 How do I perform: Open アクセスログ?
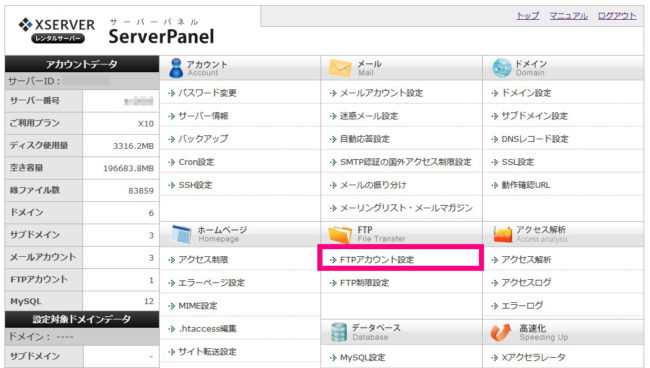click(x=526, y=283)
